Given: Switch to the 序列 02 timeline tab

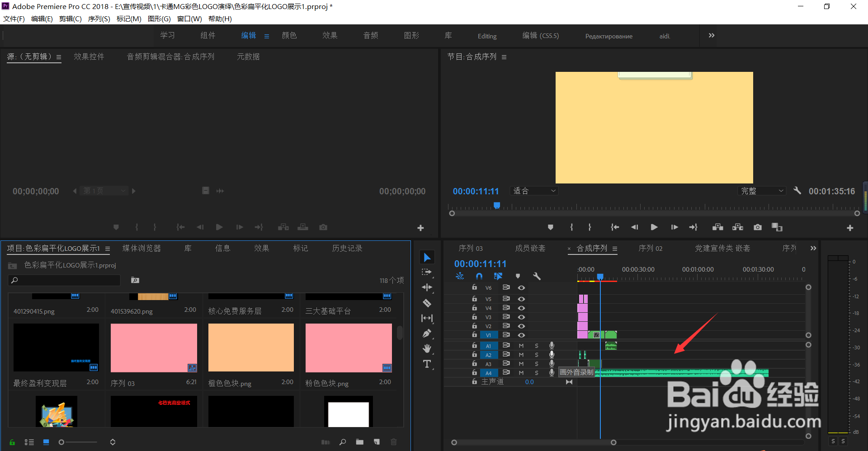Looking at the screenshot, I should pos(650,248).
